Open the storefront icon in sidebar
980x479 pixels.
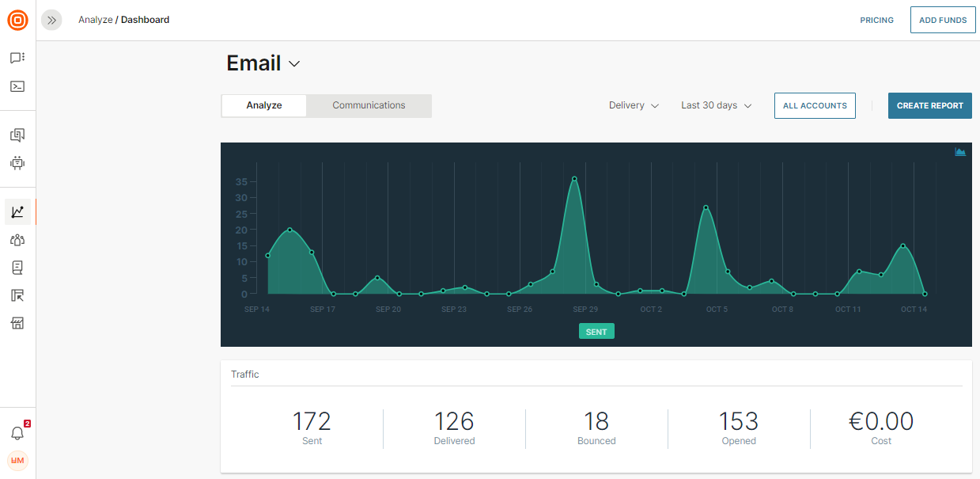17,323
